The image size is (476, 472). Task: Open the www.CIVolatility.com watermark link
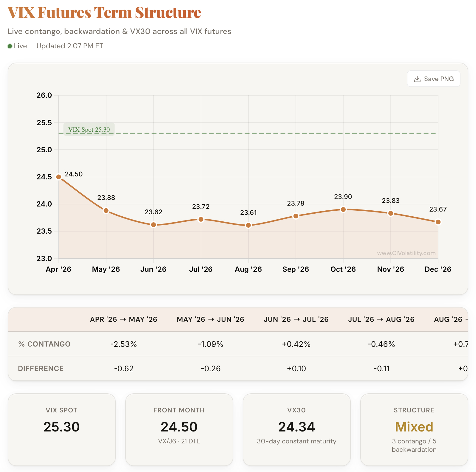(406, 253)
